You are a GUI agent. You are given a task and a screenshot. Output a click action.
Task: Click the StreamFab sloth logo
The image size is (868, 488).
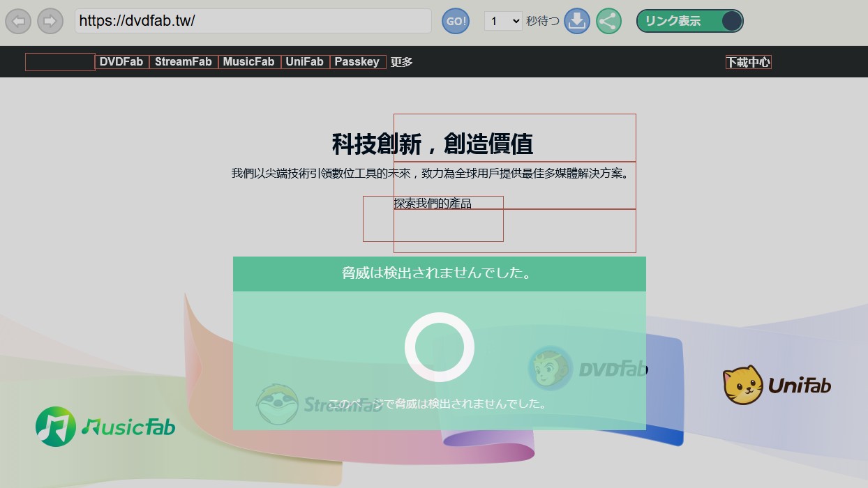click(320, 404)
